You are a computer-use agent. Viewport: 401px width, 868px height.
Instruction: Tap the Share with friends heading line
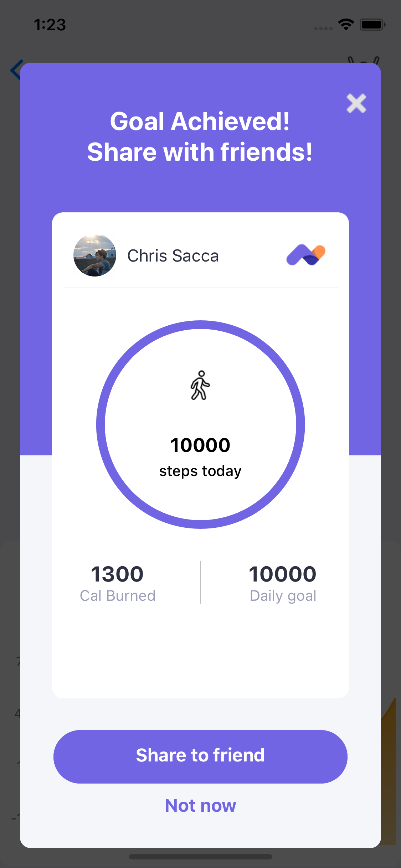click(200, 152)
